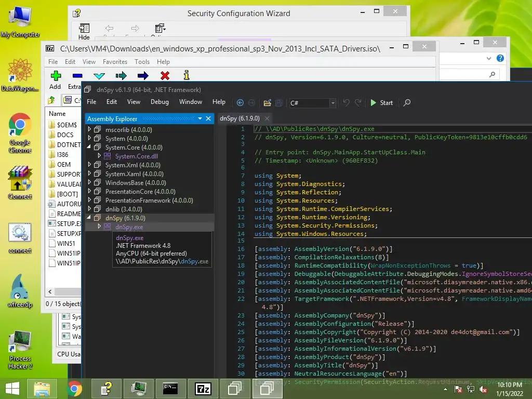532x399 pixels.
Task: Open dnSpy Edit menu
Action: [111, 102]
